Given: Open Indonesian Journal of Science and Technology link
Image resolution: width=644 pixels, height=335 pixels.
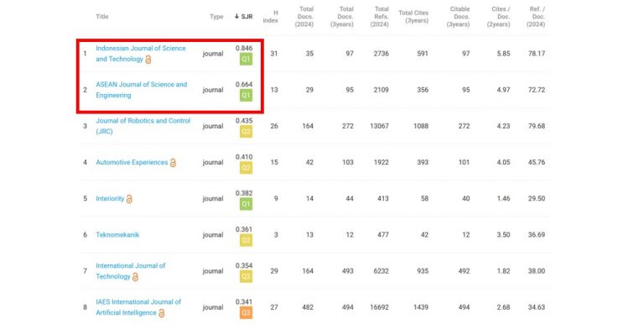Looking at the screenshot, I should pos(141,54).
